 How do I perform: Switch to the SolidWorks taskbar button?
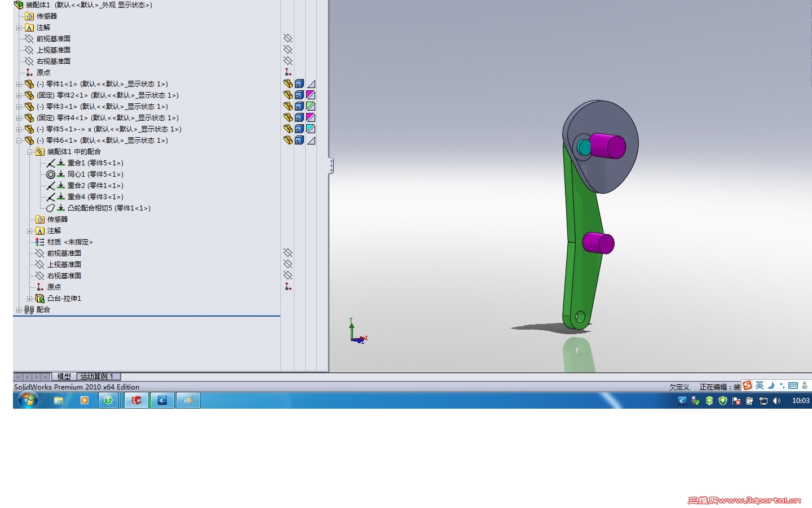click(136, 400)
